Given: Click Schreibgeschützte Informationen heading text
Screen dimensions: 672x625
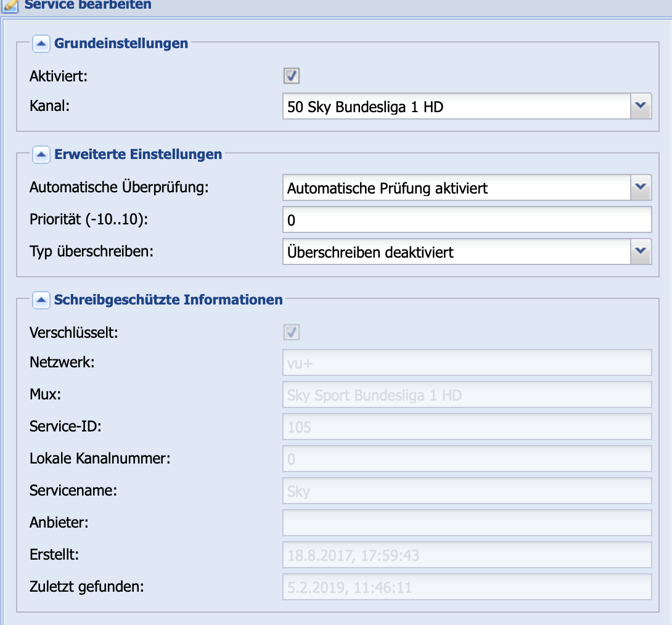Looking at the screenshot, I should 168,300.
